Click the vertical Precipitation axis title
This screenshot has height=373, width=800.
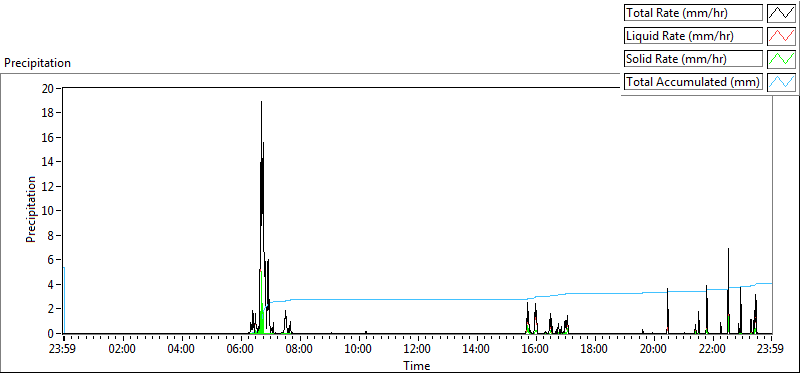coord(31,209)
